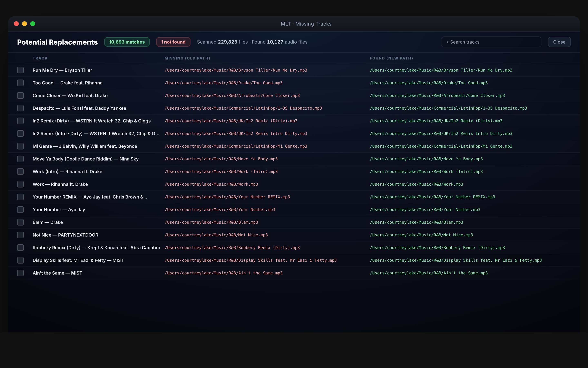Tick the Blem — Drake checkbox
This screenshot has height=368, width=588.
point(20,222)
